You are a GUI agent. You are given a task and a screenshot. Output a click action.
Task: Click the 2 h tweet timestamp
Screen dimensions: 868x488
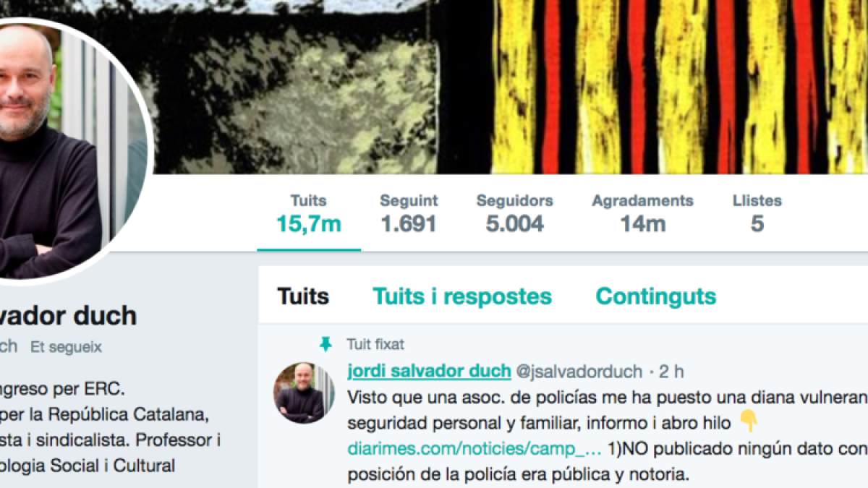671,372
